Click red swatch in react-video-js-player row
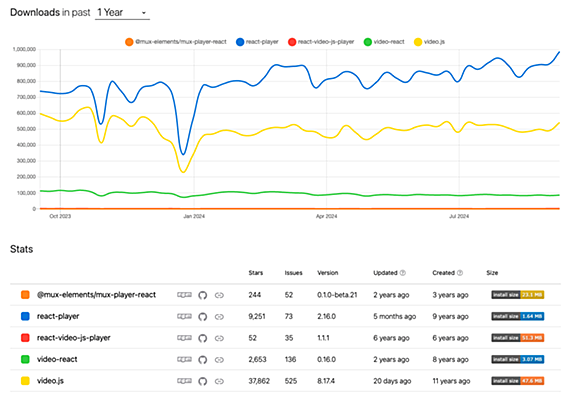Image resolution: width=586 pixels, height=402 pixels. [x=25, y=338]
